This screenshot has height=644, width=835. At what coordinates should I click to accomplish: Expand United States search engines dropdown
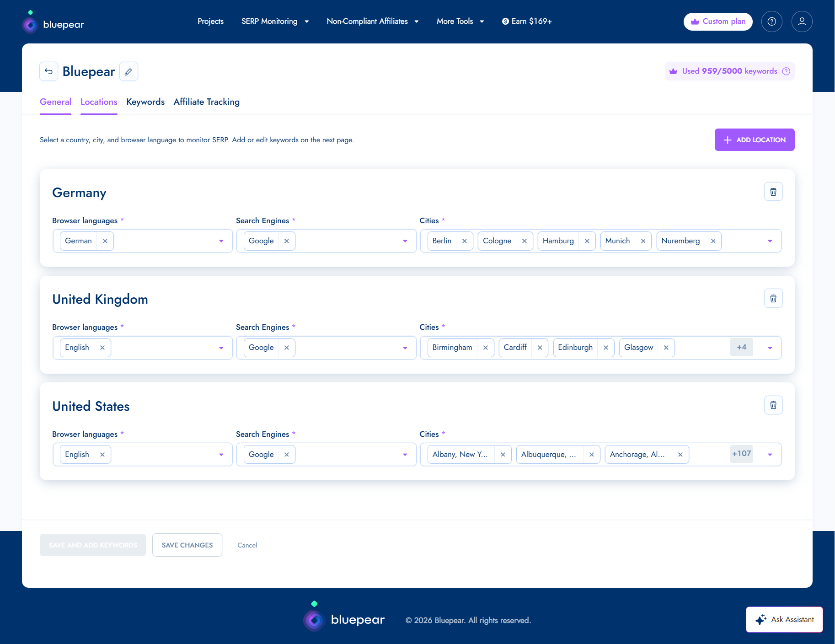405,455
